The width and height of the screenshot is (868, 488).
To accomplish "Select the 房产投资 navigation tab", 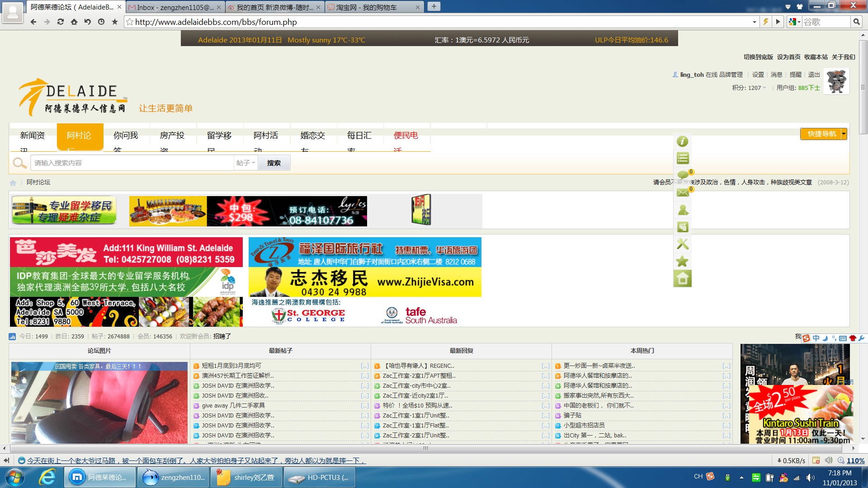I will [172, 136].
